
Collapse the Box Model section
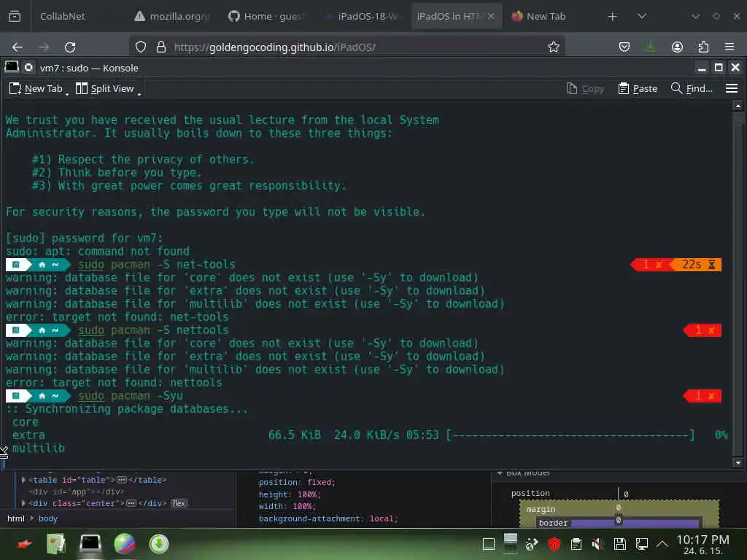[x=500, y=472]
